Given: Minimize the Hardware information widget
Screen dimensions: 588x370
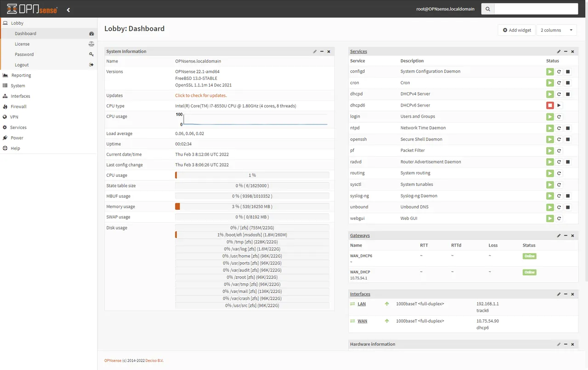Looking at the screenshot, I should (565, 344).
